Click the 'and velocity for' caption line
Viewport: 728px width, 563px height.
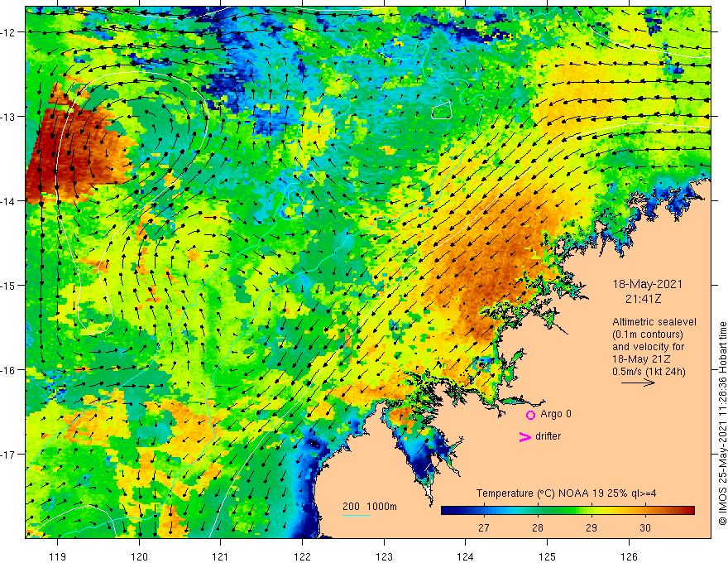click(x=648, y=347)
